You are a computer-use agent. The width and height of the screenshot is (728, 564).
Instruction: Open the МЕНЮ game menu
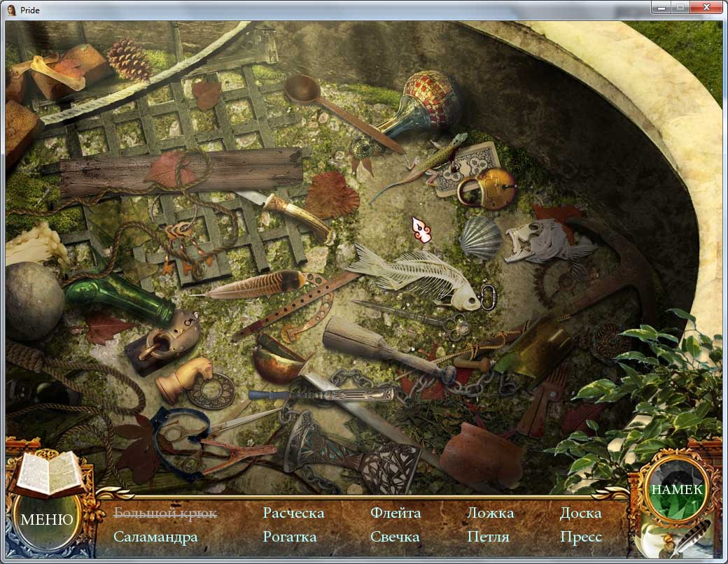tap(47, 519)
